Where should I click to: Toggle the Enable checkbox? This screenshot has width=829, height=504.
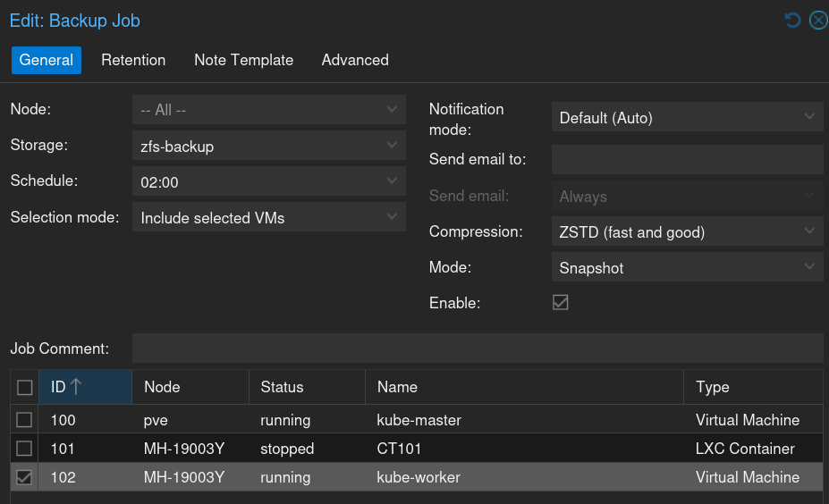[561, 303]
